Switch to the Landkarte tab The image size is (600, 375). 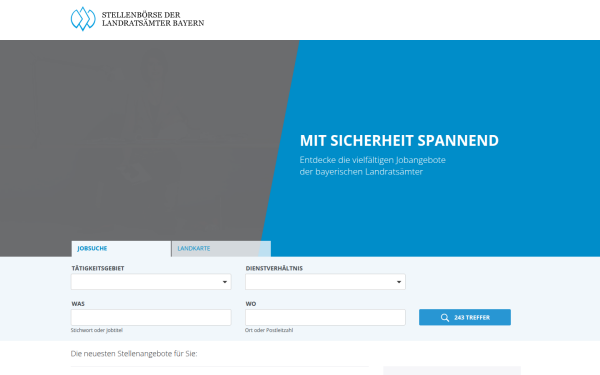(222, 249)
